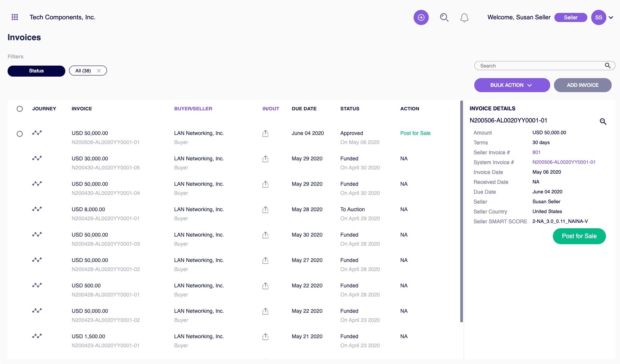Click the Add Invoice button
Screen dimensions: 620x364
click(x=582, y=85)
